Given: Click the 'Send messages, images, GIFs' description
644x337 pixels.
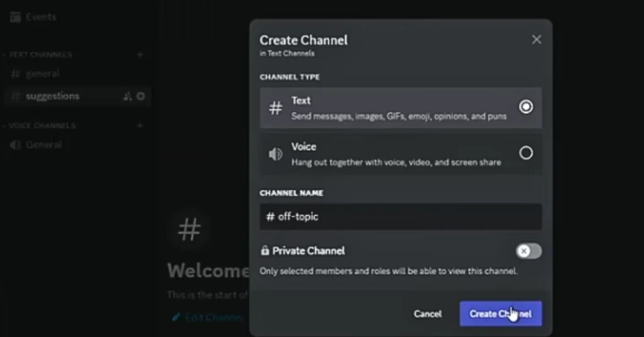Looking at the screenshot, I should point(399,116).
